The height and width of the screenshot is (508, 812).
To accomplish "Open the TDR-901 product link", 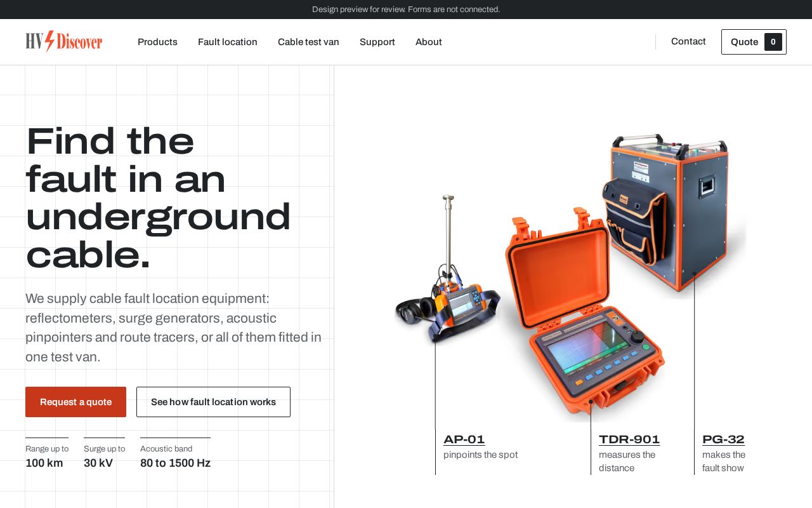I will [x=629, y=439].
